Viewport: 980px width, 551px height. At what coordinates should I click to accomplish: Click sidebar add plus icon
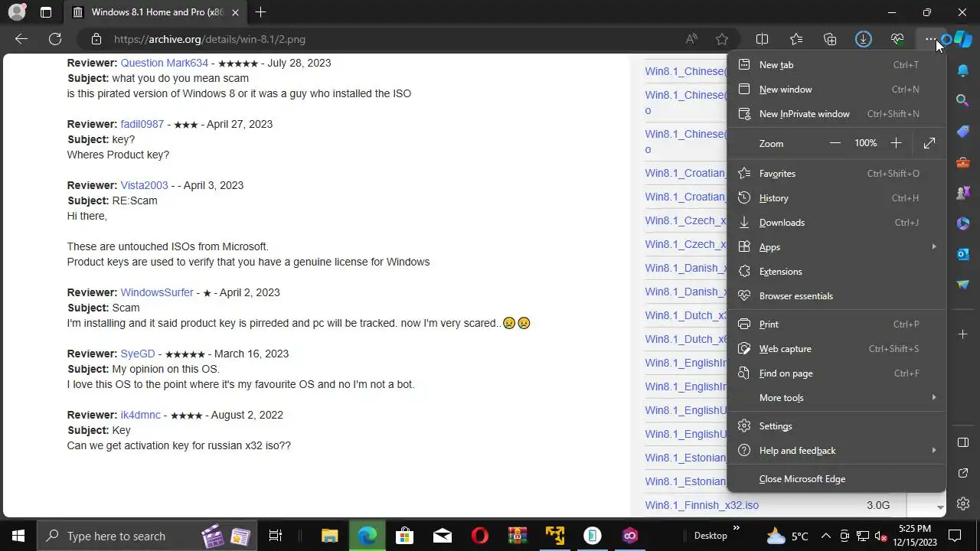coord(963,334)
